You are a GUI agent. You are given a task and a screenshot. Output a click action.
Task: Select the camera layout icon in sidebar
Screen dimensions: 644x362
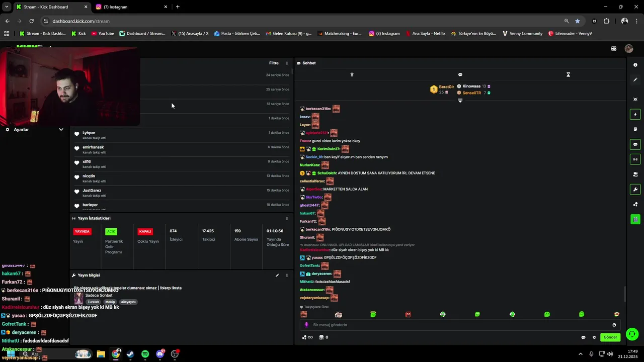click(635, 174)
